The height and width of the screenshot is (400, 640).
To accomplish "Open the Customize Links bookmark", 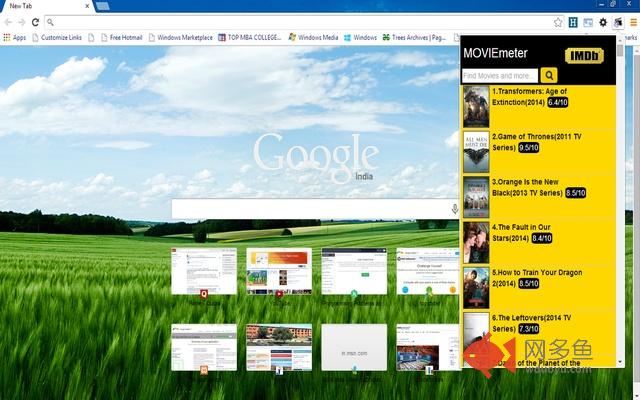I will (x=57, y=38).
